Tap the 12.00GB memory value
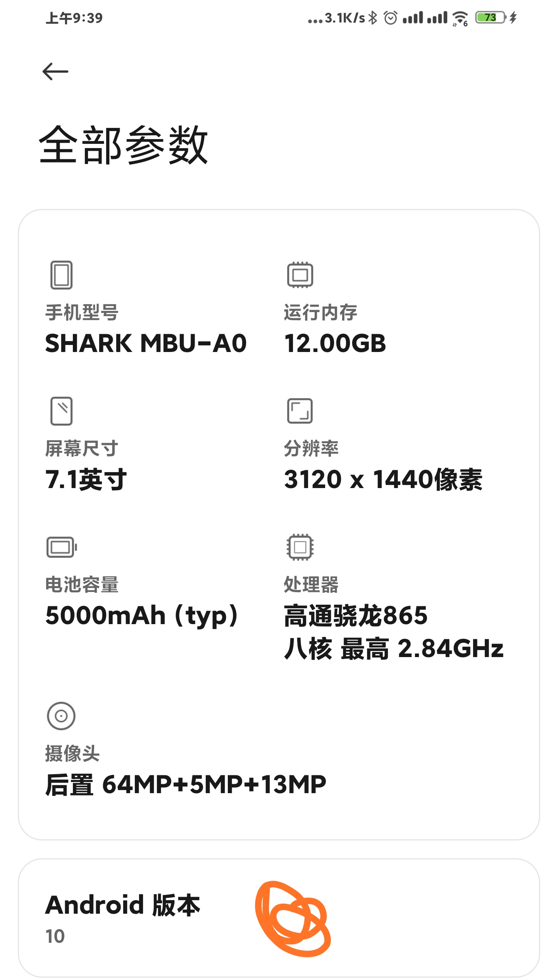This screenshot has width=558, height=980. (335, 343)
